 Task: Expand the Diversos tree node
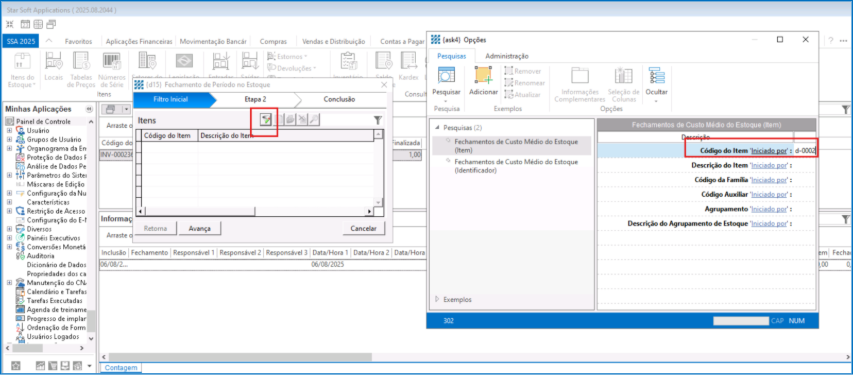9,229
